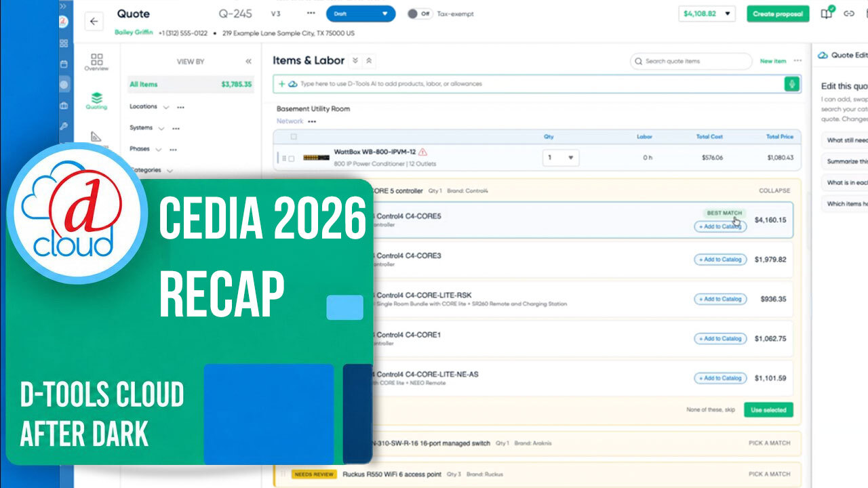Open the WattBox quantity dropdown

(x=560, y=158)
